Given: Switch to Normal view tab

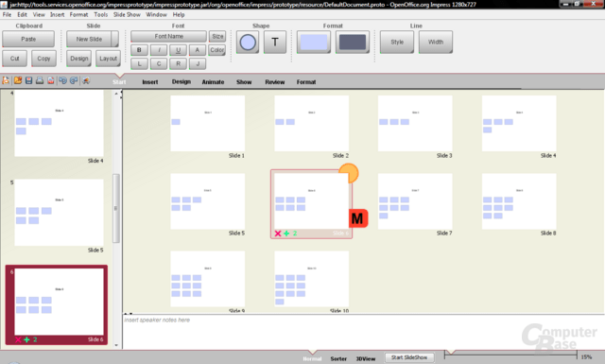Looking at the screenshot, I should [312, 358].
